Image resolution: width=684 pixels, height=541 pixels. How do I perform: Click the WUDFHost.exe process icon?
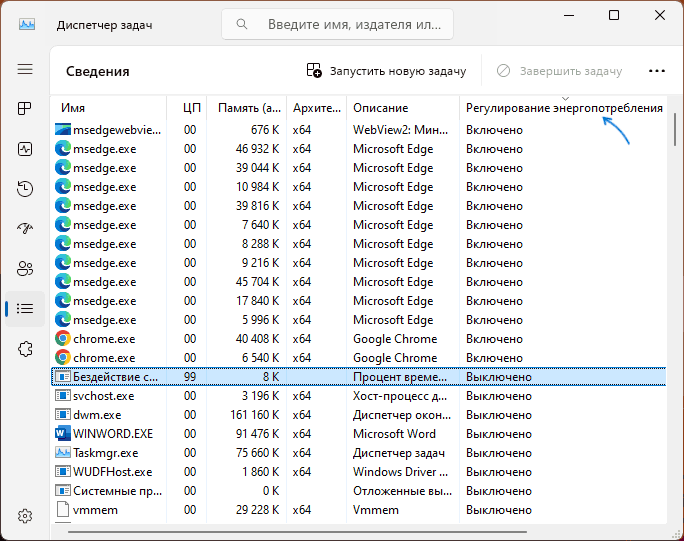(63, 472)
